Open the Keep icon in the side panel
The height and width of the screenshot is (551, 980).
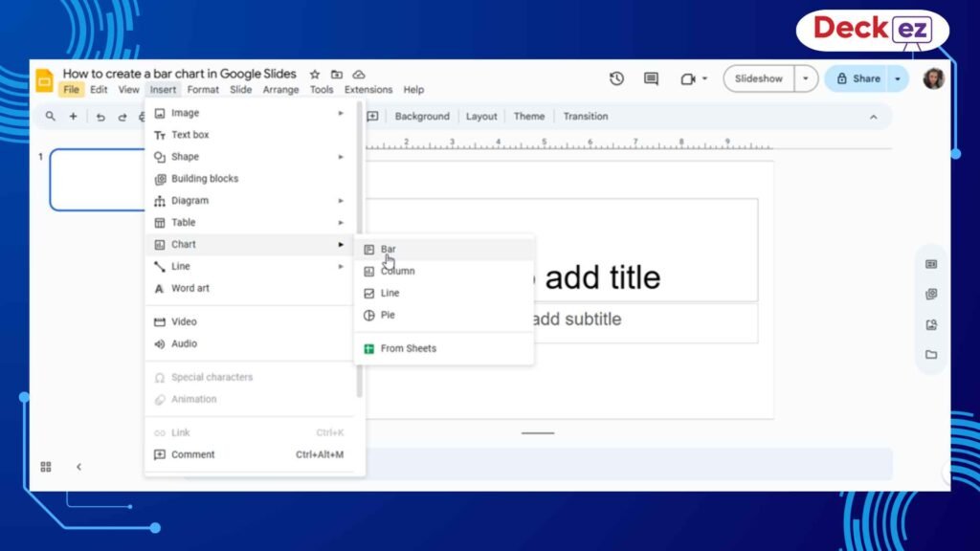[x=931, y=294]
